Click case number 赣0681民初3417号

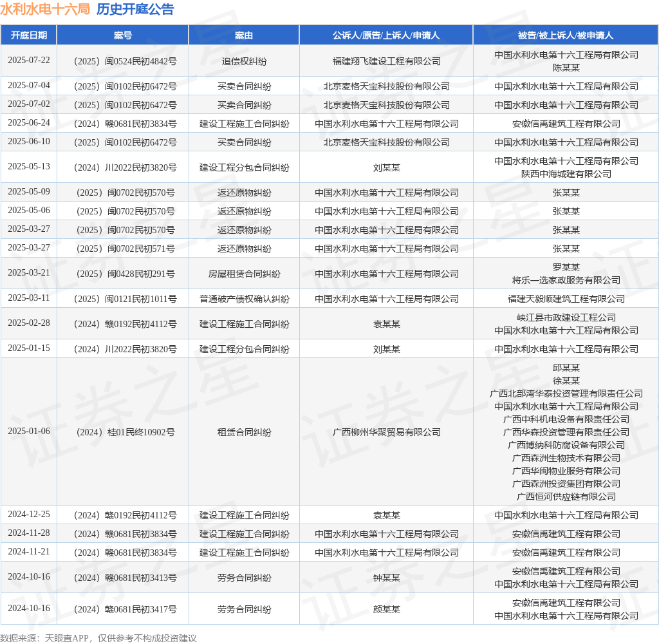[x=125, y=609]
